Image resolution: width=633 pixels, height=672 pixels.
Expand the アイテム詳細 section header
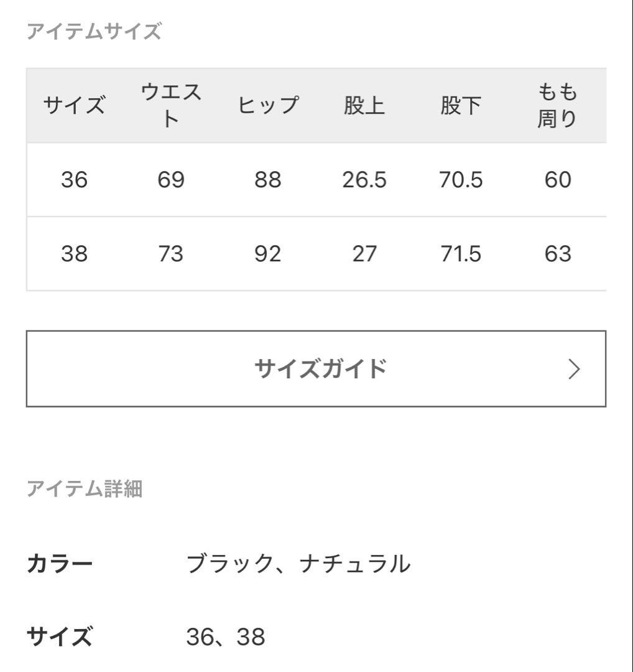(87, 490)
